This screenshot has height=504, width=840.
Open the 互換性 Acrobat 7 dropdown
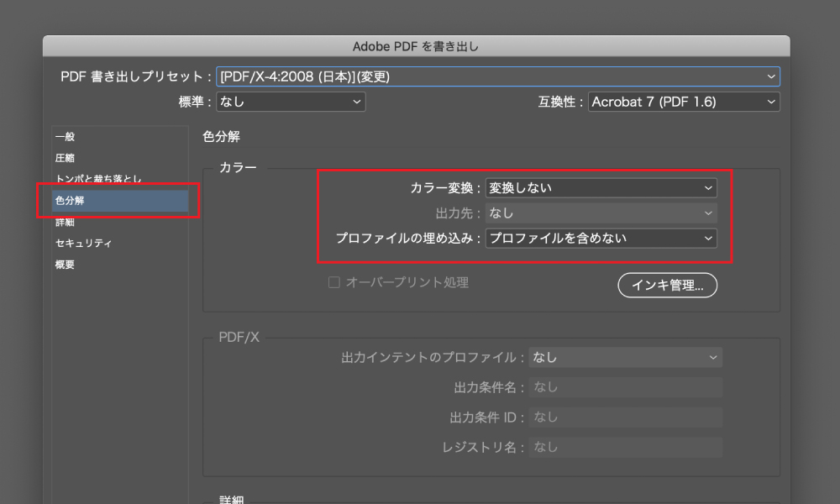pos(683,102)
